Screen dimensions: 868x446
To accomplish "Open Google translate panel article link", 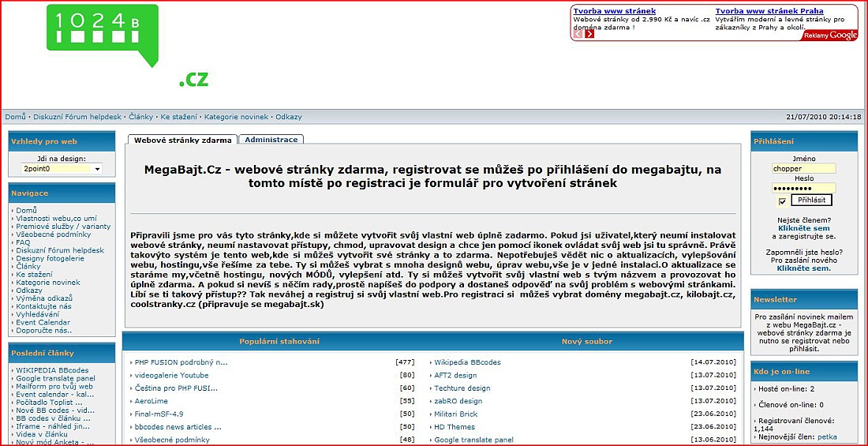I will [55, 378].
